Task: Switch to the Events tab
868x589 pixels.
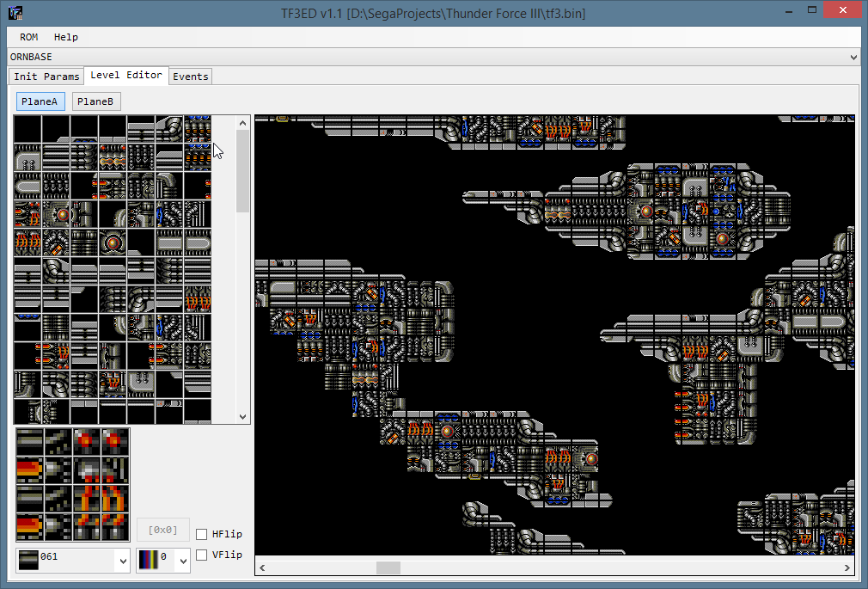Action: click(x=191, y=77)
